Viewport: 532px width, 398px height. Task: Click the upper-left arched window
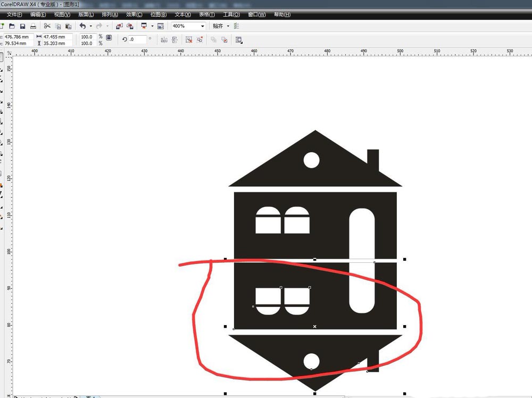point(268,220)
